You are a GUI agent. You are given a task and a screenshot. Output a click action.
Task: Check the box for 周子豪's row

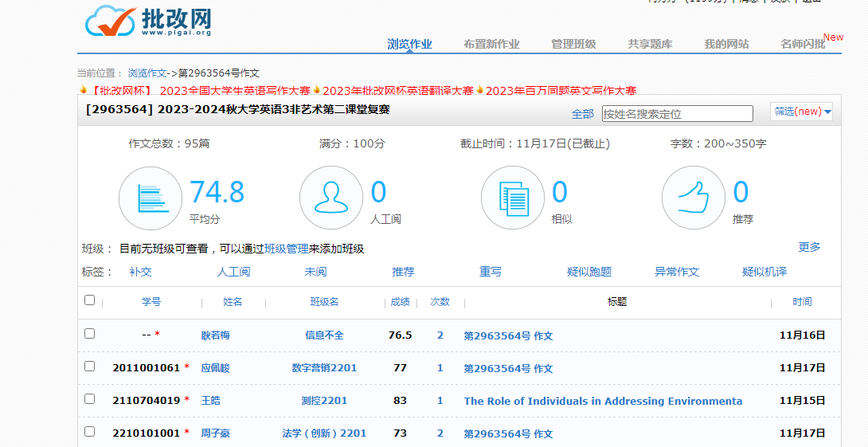[x=90, y=432]
